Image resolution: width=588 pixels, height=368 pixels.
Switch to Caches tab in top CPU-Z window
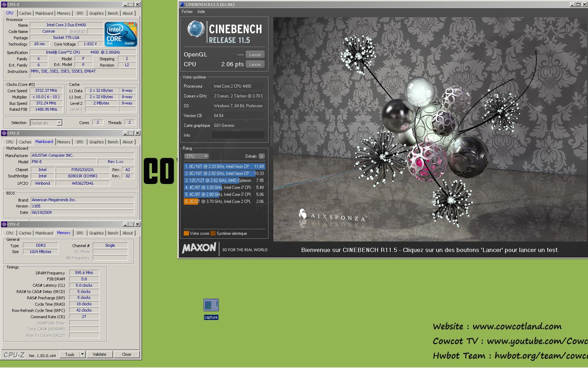25,13
